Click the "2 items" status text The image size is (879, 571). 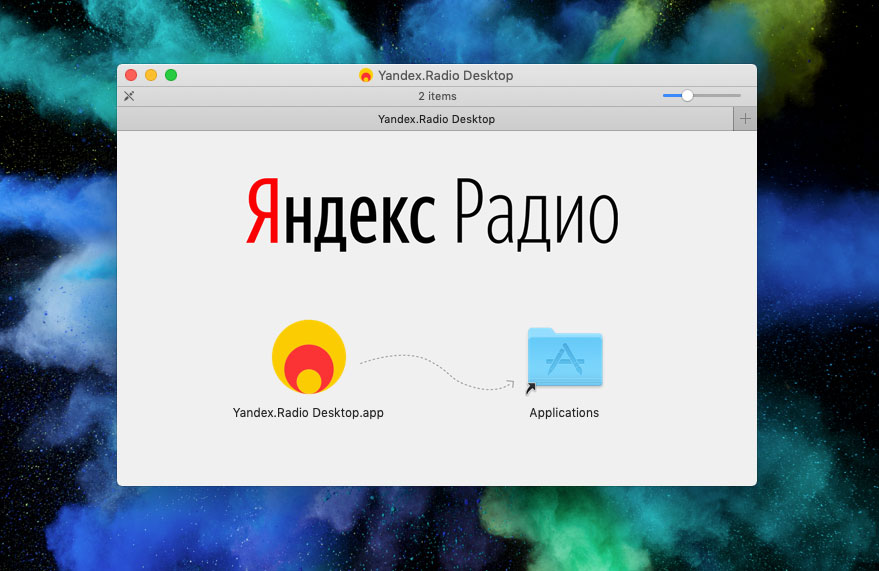point(437,96)
